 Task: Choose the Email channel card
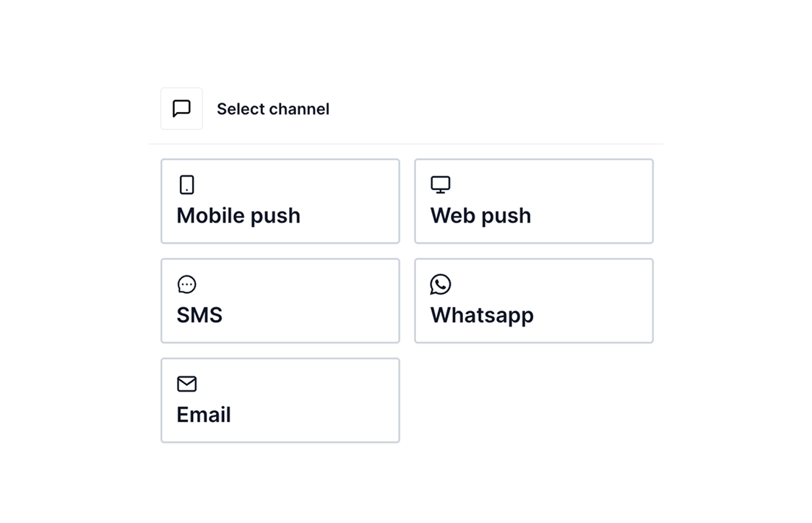point(280,400)
